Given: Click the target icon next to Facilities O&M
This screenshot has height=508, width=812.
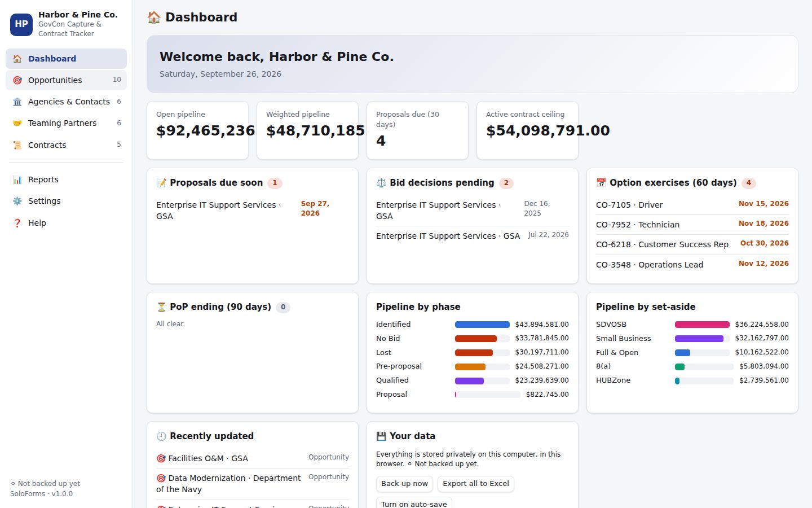Looking at the screenshot, I should click(x=161, y=458).
